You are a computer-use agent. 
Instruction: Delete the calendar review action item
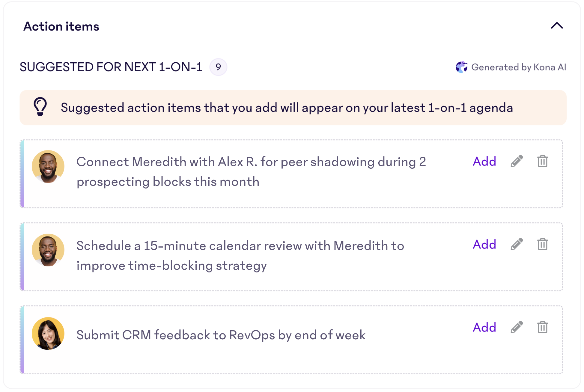coord(543,244)
